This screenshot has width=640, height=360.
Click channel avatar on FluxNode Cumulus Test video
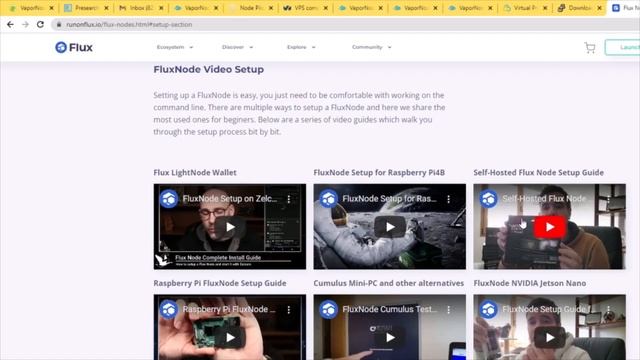click(329, 310)
